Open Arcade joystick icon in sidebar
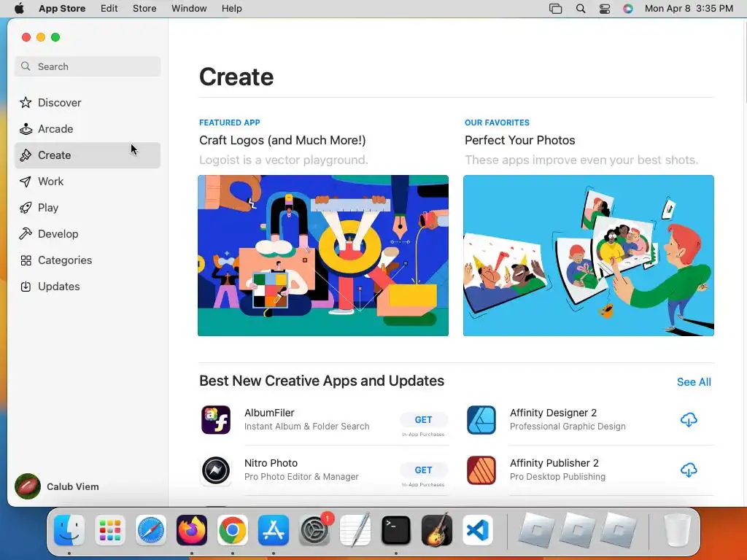This screenshot has height=560, width=747. [26, 128]
